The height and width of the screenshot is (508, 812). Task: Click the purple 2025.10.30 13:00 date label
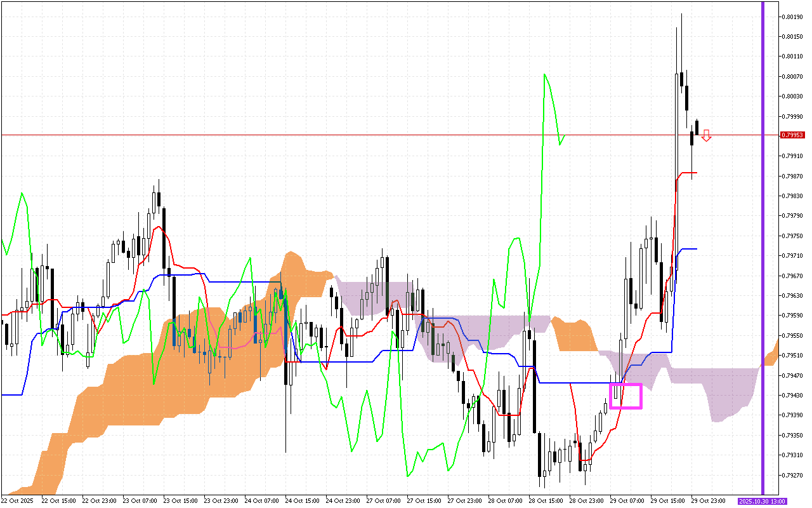pos(762,501)
